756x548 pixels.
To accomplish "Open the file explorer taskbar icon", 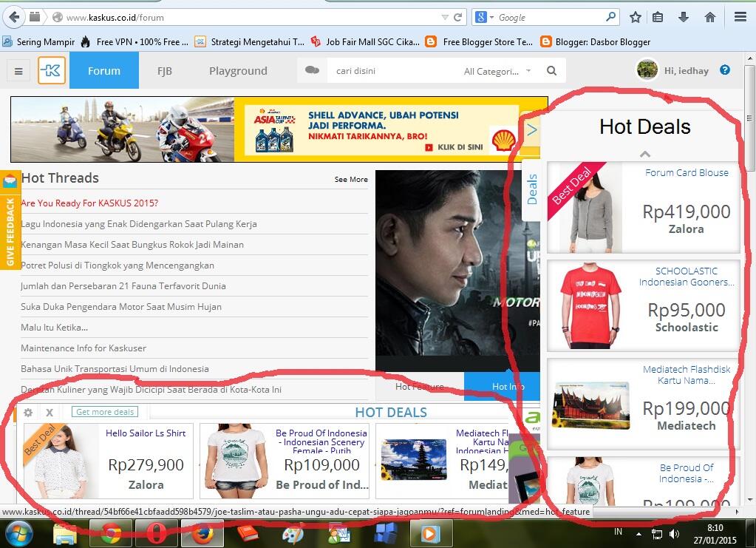I will [x=64, y=534].
